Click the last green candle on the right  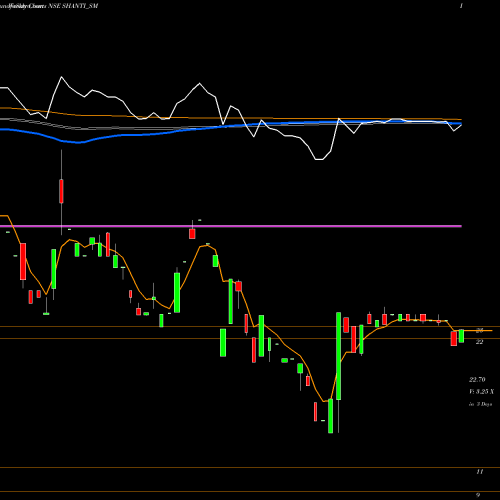click(461, 336)
